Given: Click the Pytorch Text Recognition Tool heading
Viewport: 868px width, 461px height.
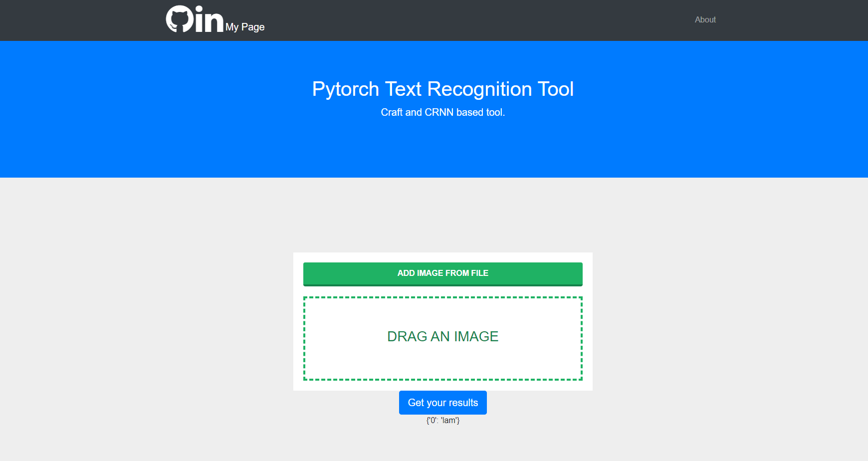Looking at the screenshot, I should pos(442,89).
